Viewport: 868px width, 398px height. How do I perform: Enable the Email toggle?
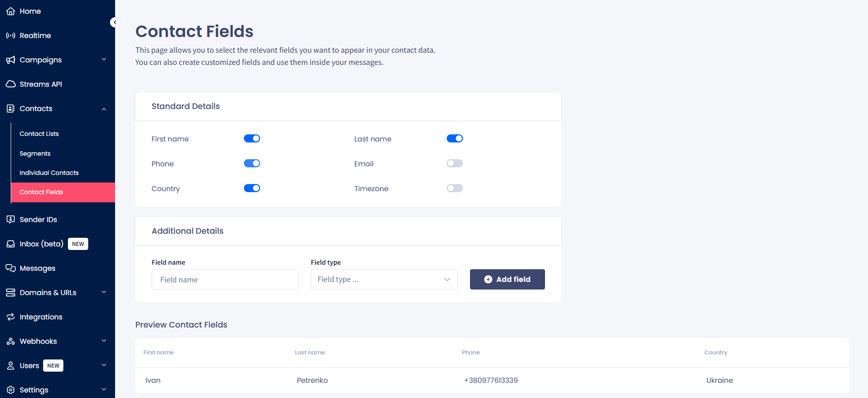click(x=454, y=163)
